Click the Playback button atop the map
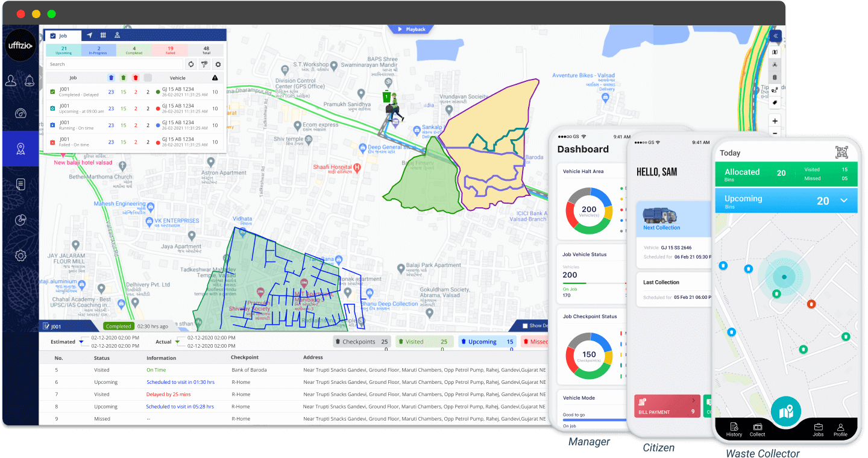The image size is (868, 458). pyautogui.click(x=410, y=29)
